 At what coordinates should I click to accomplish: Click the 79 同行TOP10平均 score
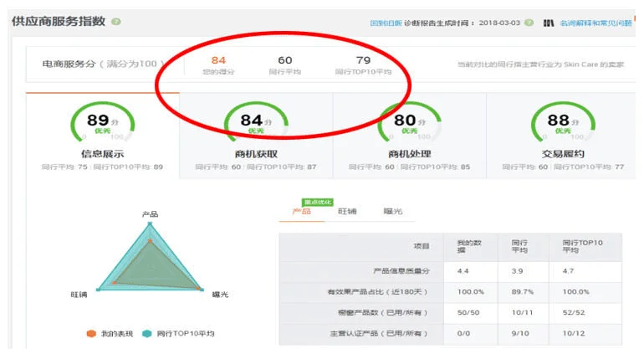364,60
